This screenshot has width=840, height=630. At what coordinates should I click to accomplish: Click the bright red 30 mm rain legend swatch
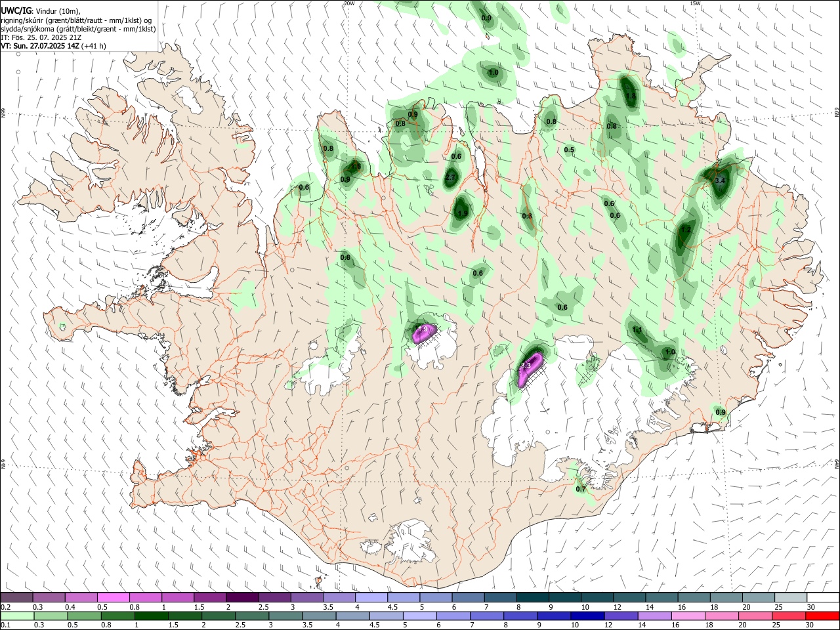822,616
